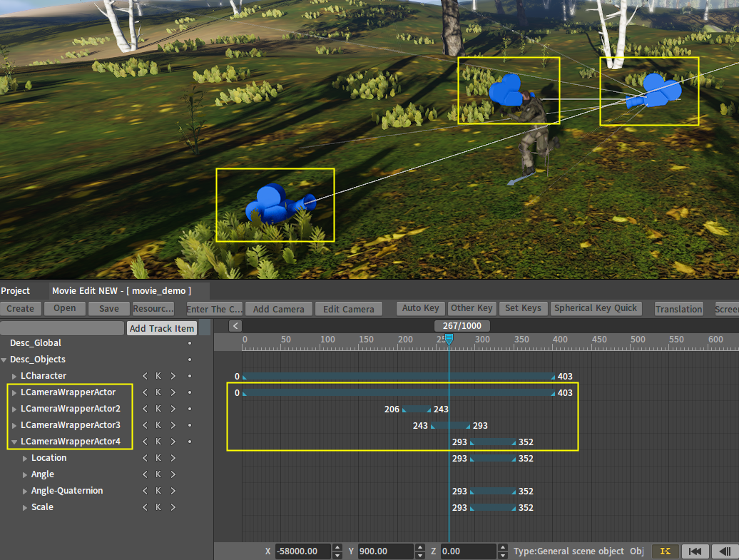
Task: Collapse the timeline panel with the left arrow
Action: (235, 326)
